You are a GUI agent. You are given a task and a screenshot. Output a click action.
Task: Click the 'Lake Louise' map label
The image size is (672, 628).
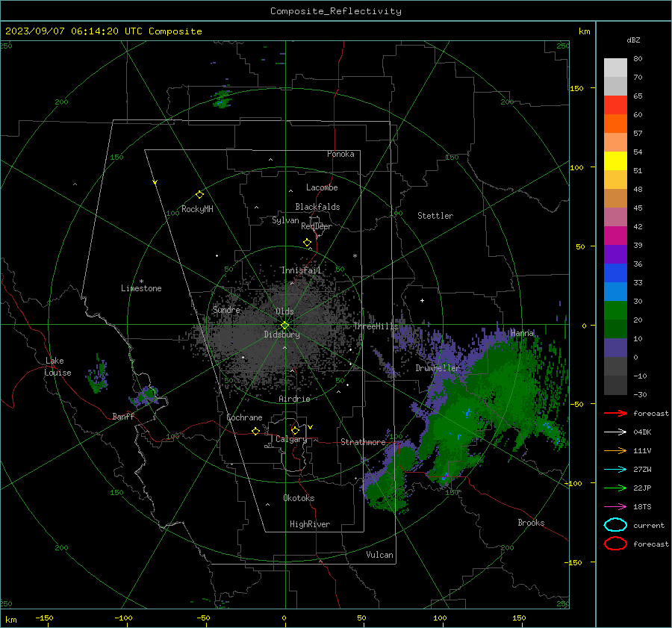pos(59,367)
